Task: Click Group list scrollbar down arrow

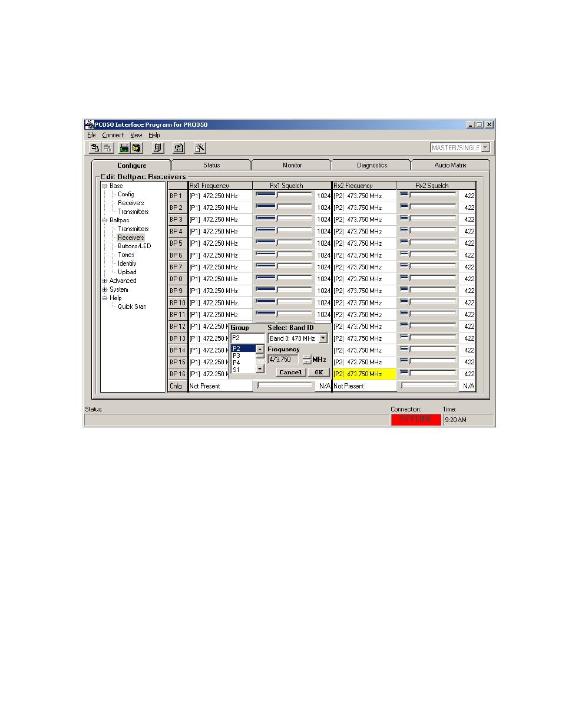Action: (260, 369)
